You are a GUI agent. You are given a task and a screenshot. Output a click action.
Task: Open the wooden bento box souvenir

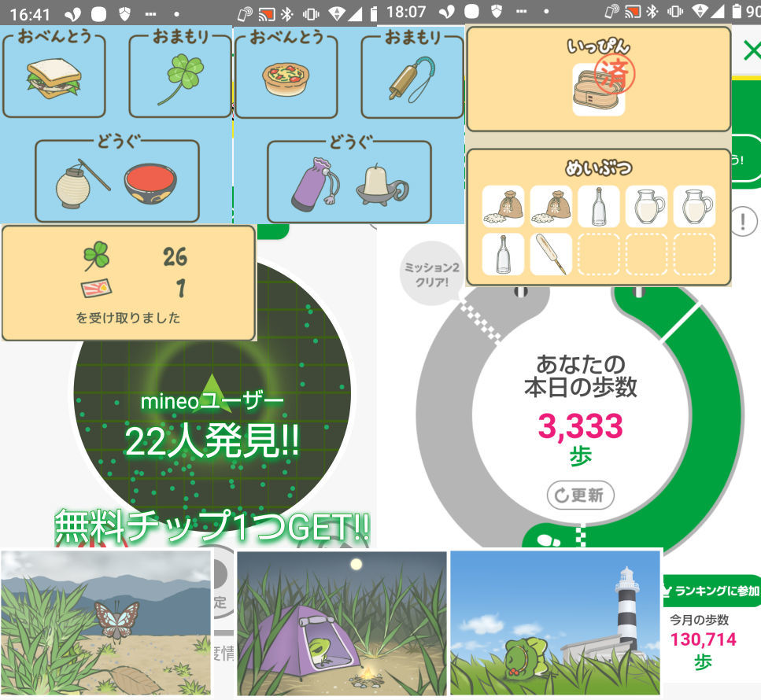pos(598,90)
